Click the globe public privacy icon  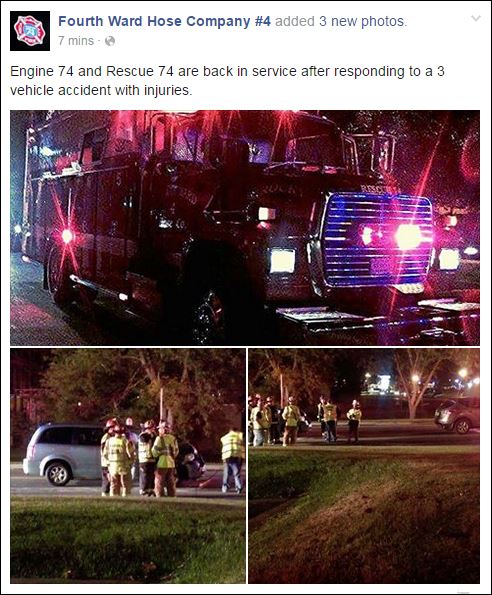(110, 41)
